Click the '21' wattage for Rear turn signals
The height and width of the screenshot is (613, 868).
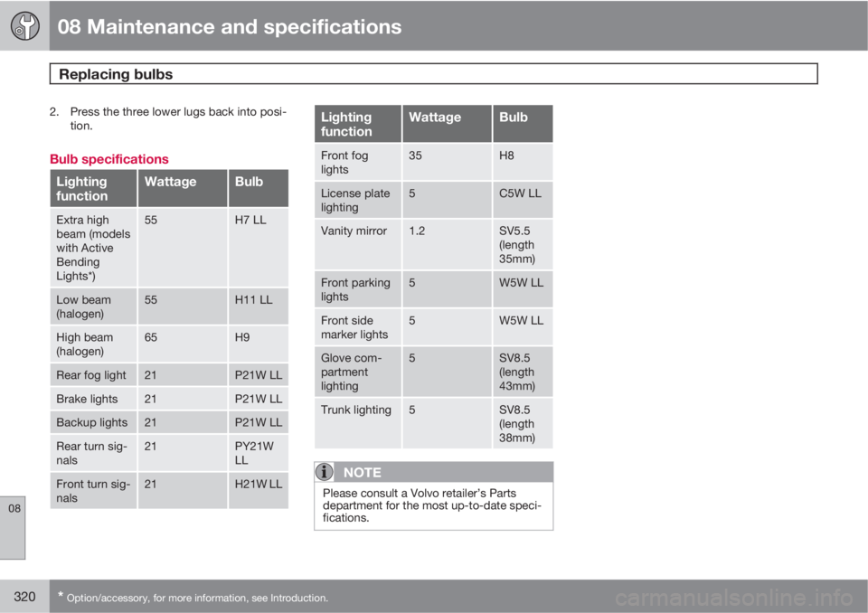click(150, 447)
